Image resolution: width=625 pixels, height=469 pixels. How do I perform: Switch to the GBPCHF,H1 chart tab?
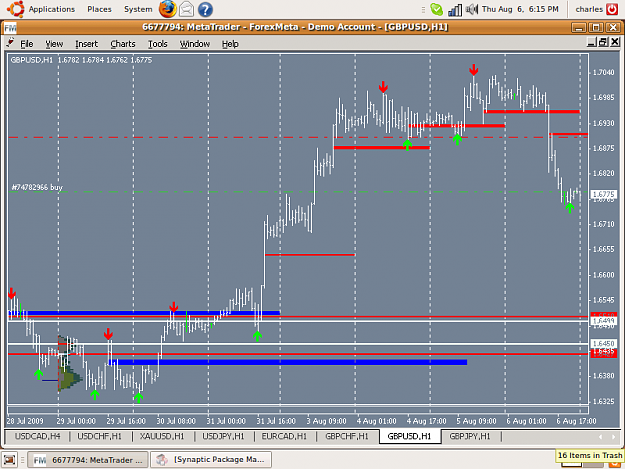[x=347, y=436]
